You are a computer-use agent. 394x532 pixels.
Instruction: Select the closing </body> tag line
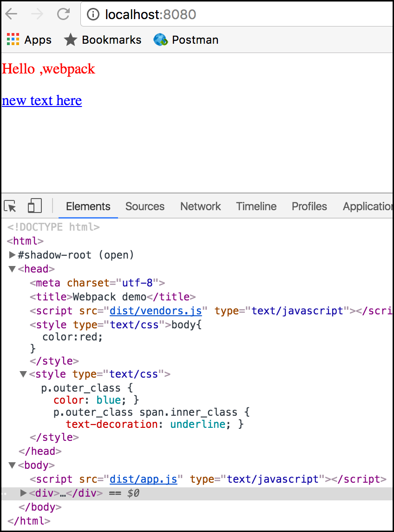coord(40,507)
